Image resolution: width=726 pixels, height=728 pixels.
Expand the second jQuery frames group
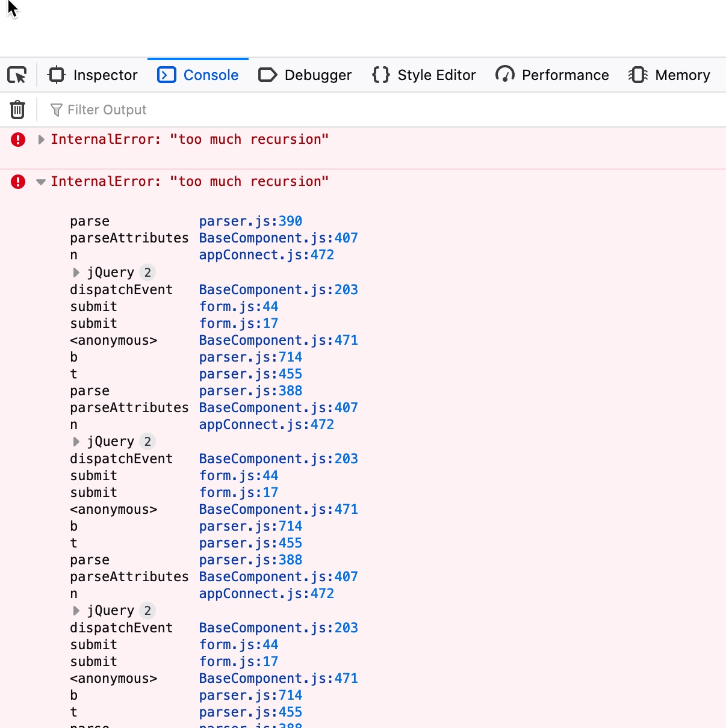[76, 442]
